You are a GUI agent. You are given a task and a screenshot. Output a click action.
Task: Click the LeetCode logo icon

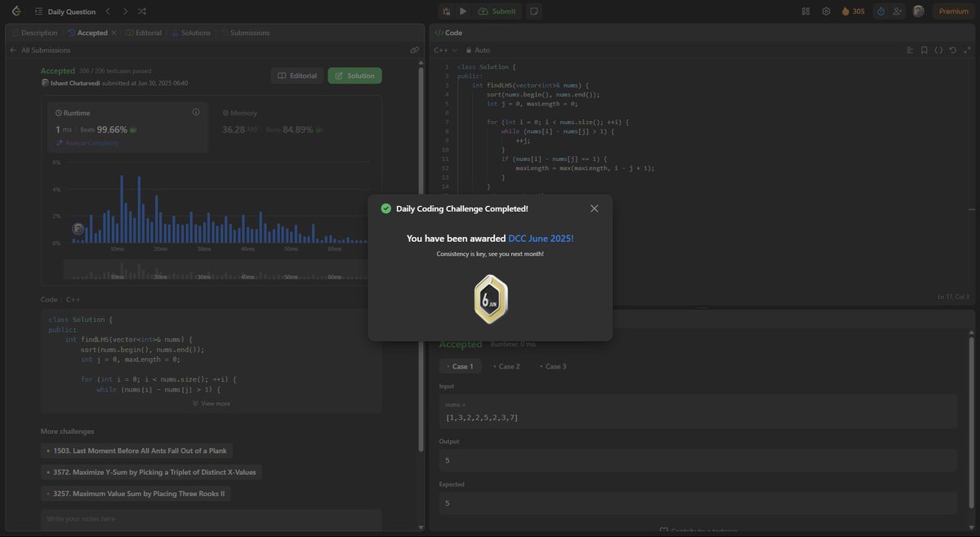tap(16, 11)
